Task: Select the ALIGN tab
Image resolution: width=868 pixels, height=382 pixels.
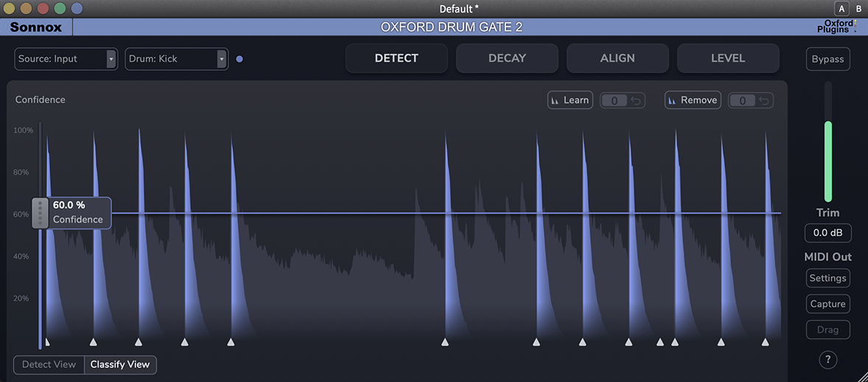Action: pyautogui.click(x=617, y=58)
